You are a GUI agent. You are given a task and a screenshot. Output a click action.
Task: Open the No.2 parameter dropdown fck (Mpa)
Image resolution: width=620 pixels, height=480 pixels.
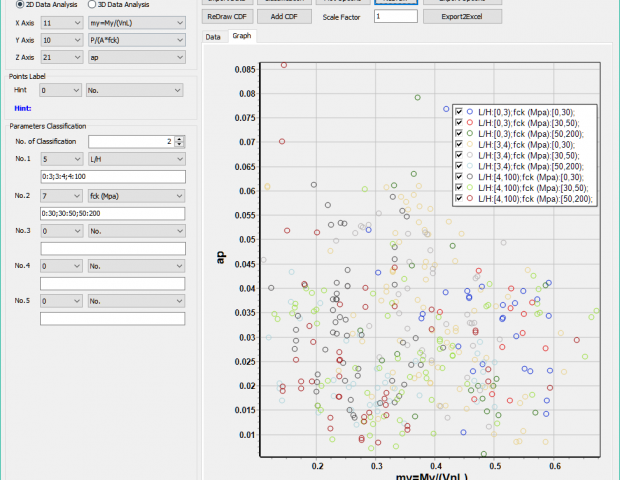(136, 195)
